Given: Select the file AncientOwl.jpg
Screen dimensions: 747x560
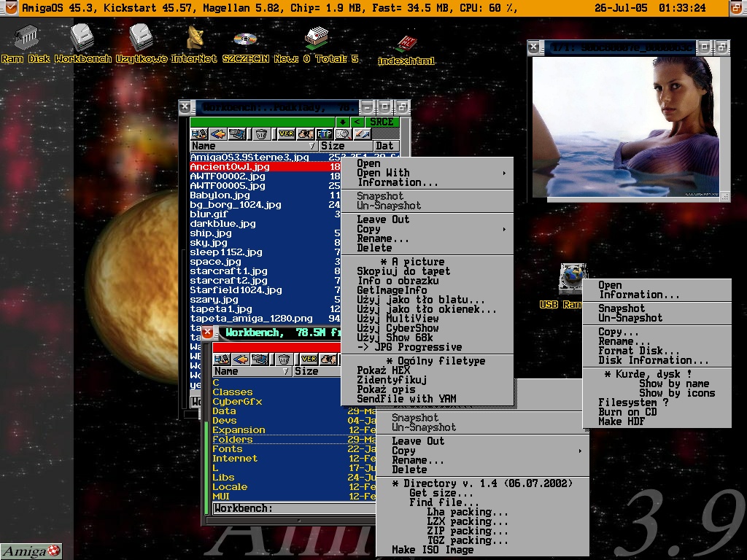Looking at the screenshot, I should 266,167.
